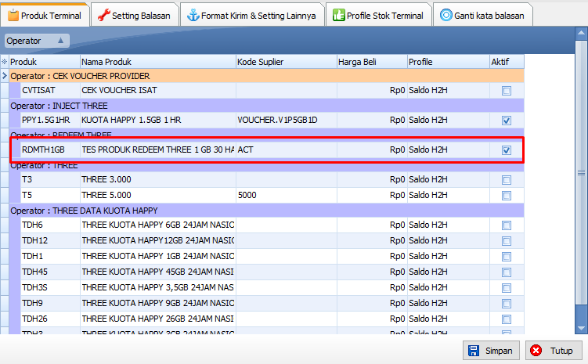Click the scrollbar down arrow
This screenshot has width=588, height=364.
pyautogui.click(x=581, y=328)
